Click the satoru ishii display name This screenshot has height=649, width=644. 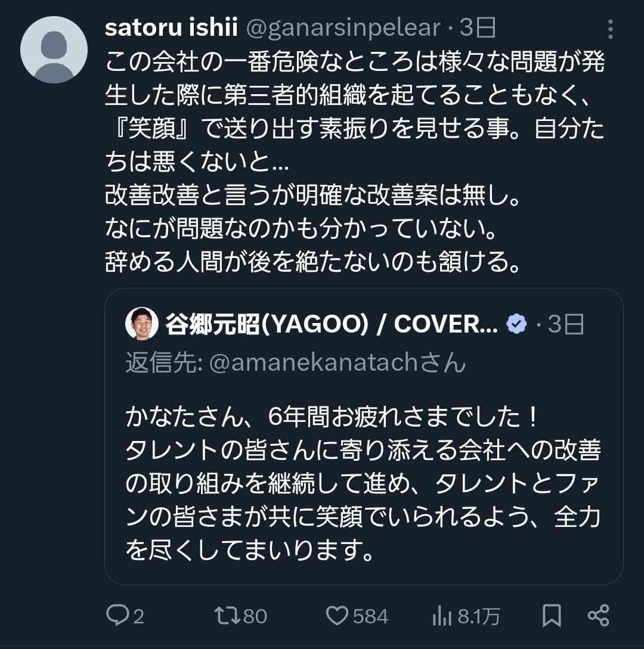pos(173,27)
